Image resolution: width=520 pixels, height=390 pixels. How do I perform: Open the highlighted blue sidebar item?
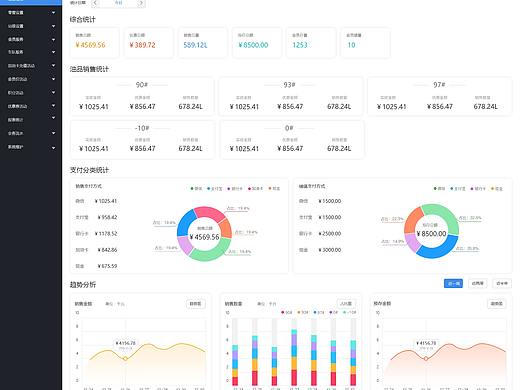pos(31,2)
